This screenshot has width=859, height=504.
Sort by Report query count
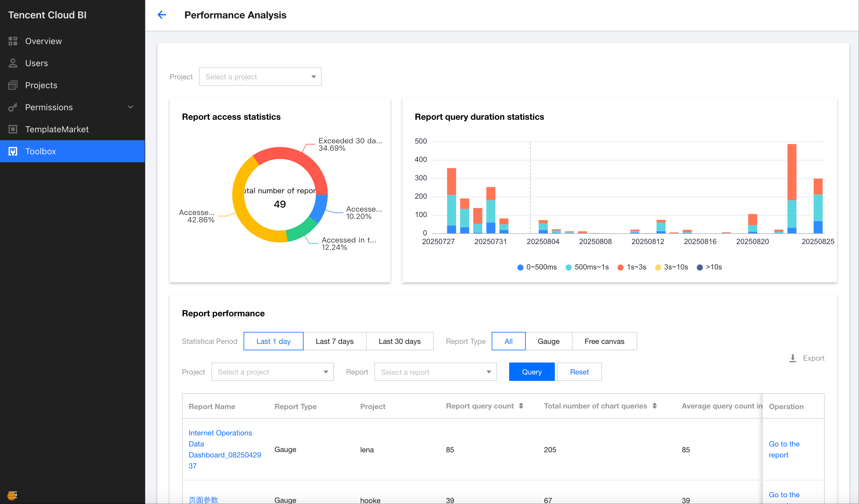pyautogui.click(x=521, y=406)
